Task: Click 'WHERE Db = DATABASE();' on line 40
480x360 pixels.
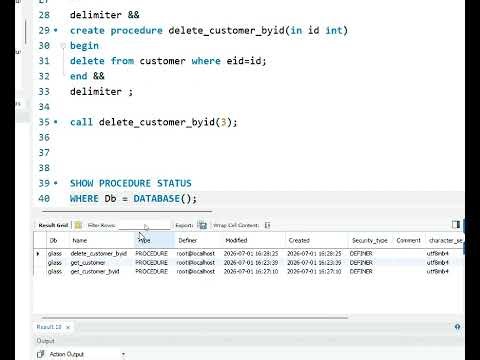Action: pyautogui.click(x=133, y=198)
